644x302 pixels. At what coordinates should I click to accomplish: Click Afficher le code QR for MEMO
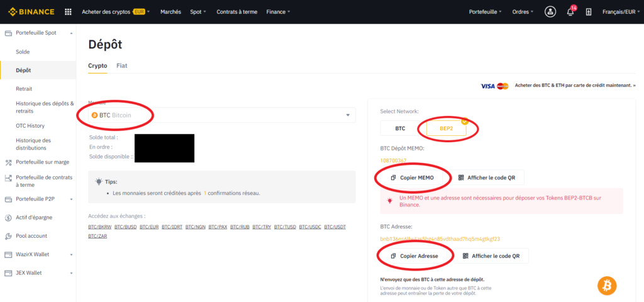pyautogui.click(x=487, y=177)
